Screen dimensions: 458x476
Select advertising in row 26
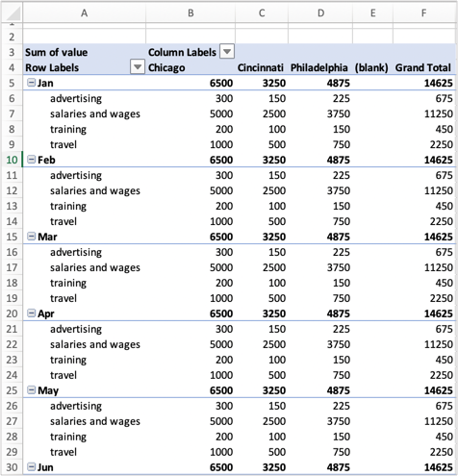[x=76, y=406]
